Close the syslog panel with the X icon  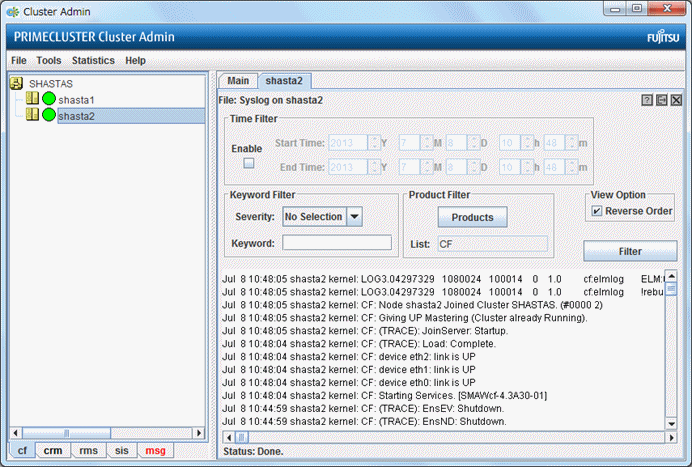676,100
